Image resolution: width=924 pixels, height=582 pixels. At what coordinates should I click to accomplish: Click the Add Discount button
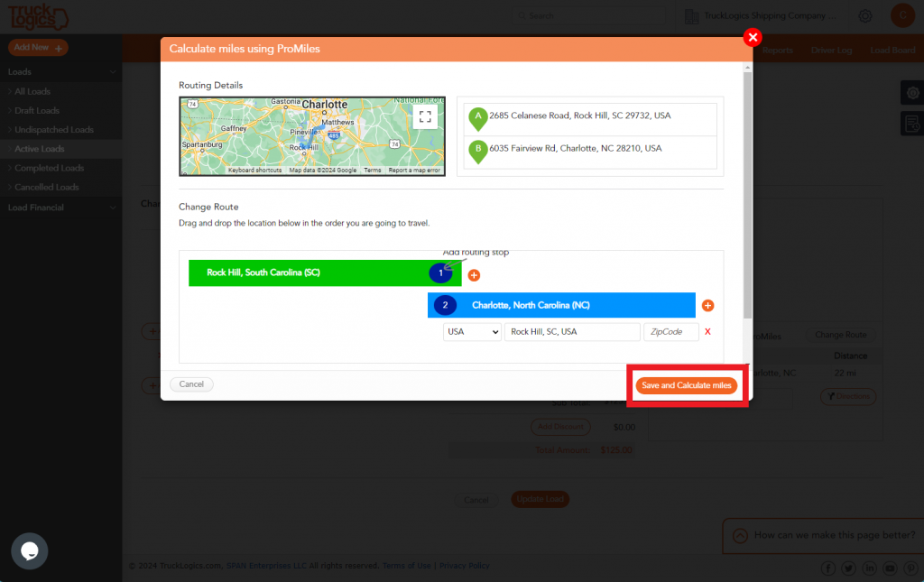tap(560, 427)
